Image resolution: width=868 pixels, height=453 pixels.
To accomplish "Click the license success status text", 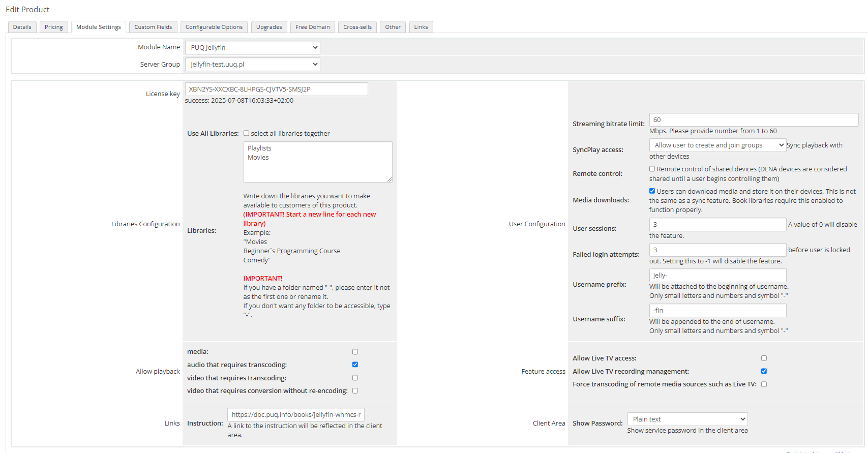I will pos(239,100).
